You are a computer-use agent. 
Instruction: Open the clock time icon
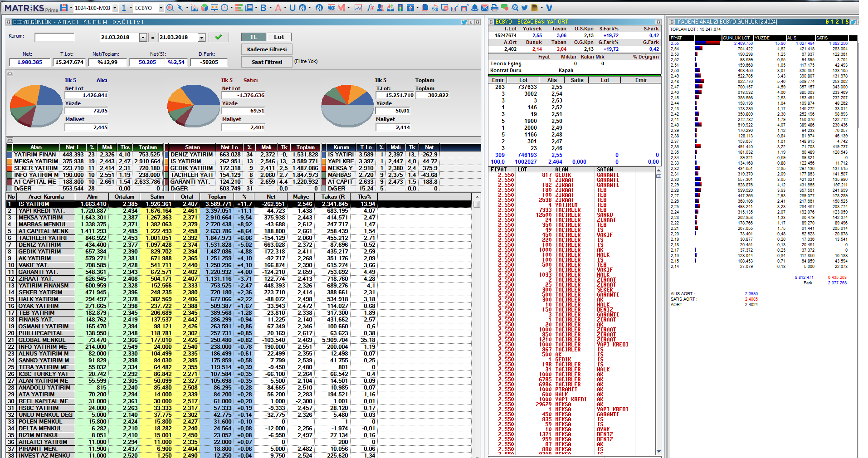click(224, 8)
